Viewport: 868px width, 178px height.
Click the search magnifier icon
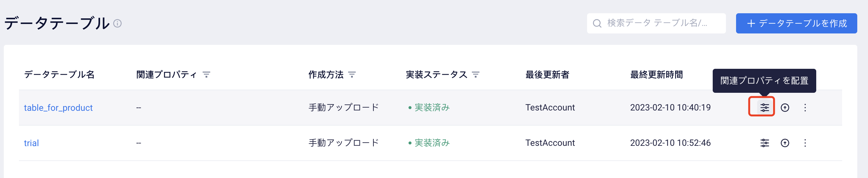click(597, 23)
